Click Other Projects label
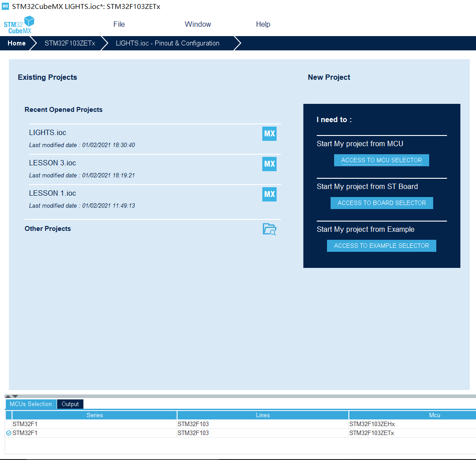The width and height of the screenshot is (476, 460). (x=48, y=229)
